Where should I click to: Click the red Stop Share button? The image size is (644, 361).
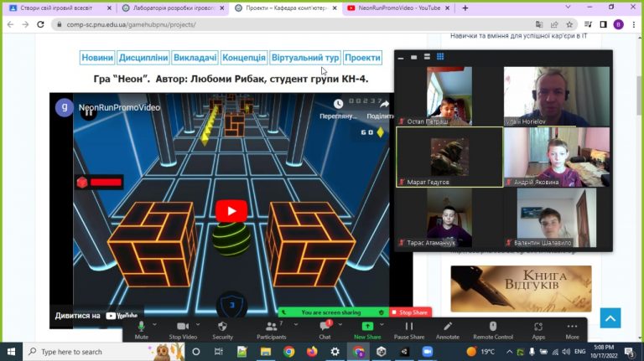[410, 312]
